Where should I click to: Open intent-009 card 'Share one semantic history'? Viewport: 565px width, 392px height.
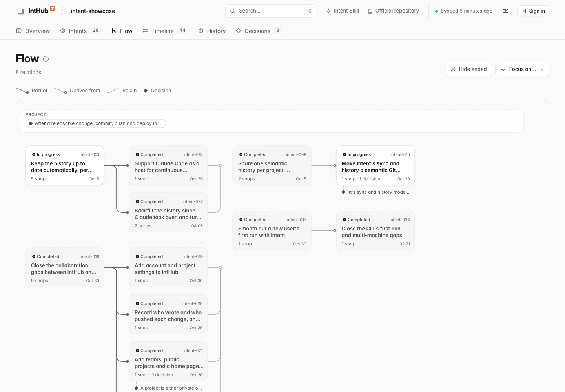[272, 165]
